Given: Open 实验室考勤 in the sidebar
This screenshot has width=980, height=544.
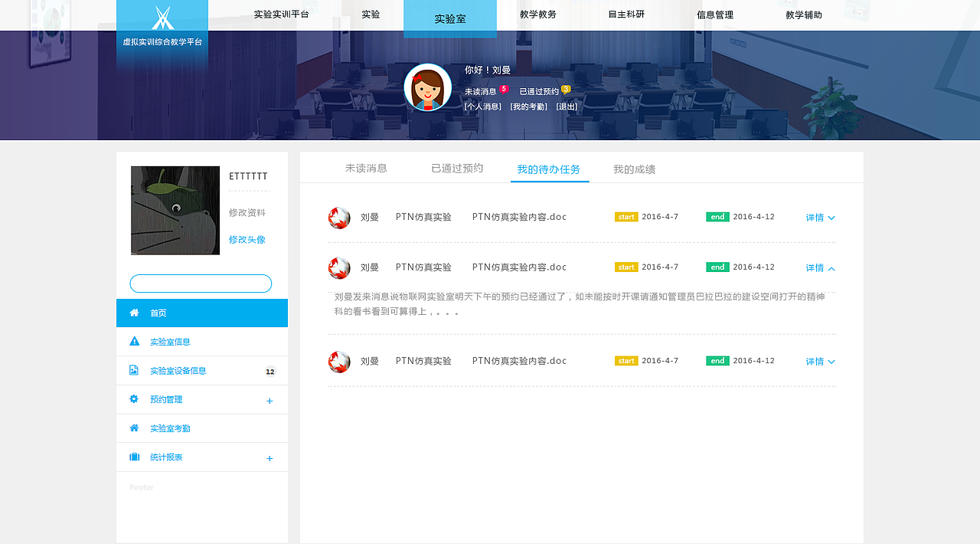Looking at the screenshot, I should pyautogui.click(x=202, y=428).
